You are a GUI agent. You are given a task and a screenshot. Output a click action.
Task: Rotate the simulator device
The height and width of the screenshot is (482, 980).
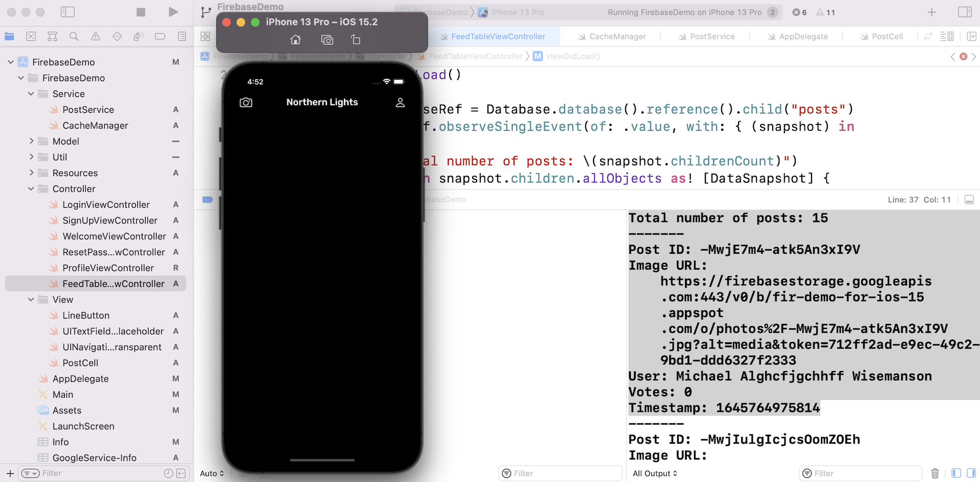tap(356, 40)
